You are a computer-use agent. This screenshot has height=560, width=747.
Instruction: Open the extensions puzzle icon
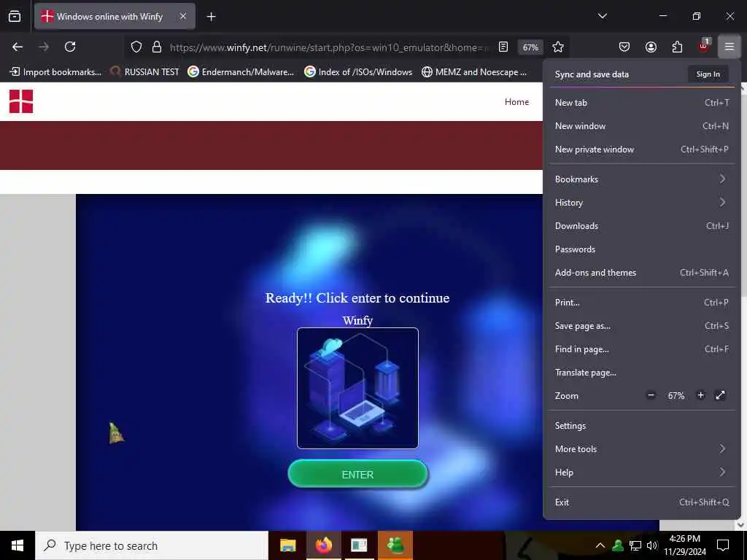click(677, 47)
